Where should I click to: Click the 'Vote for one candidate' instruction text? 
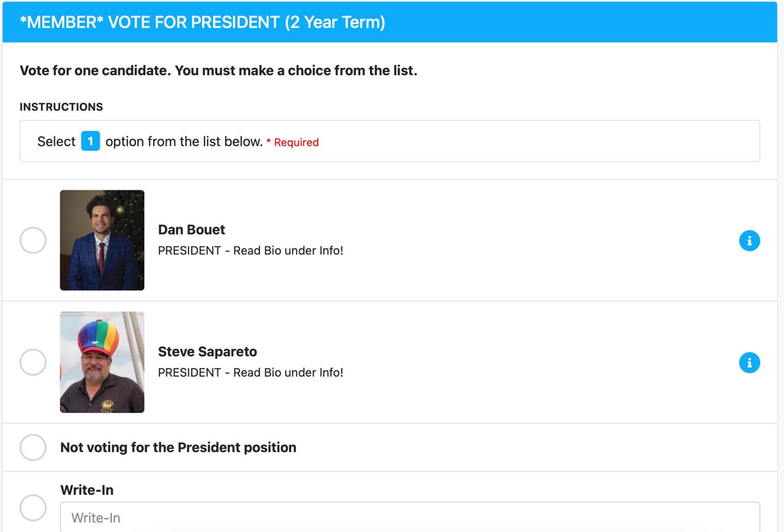218,70
